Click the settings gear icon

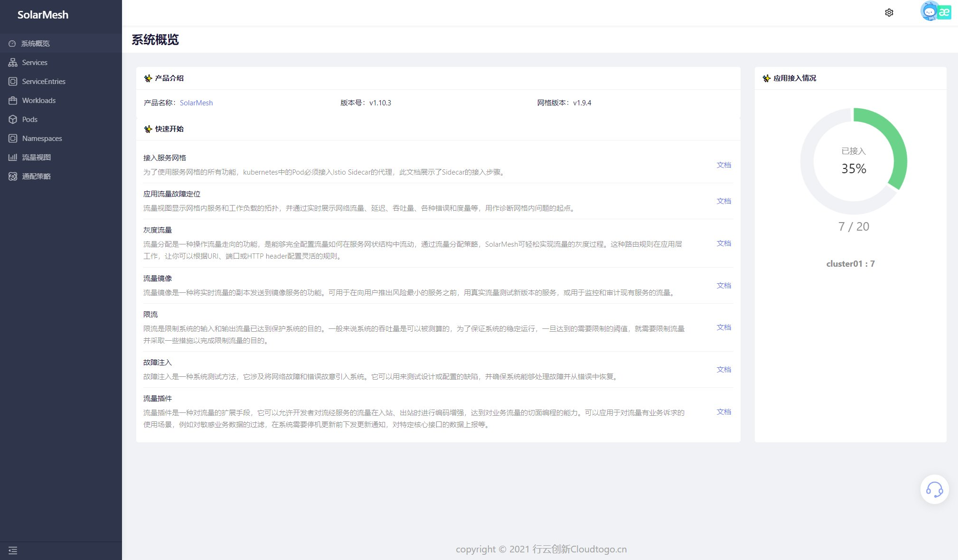(889, 13)
